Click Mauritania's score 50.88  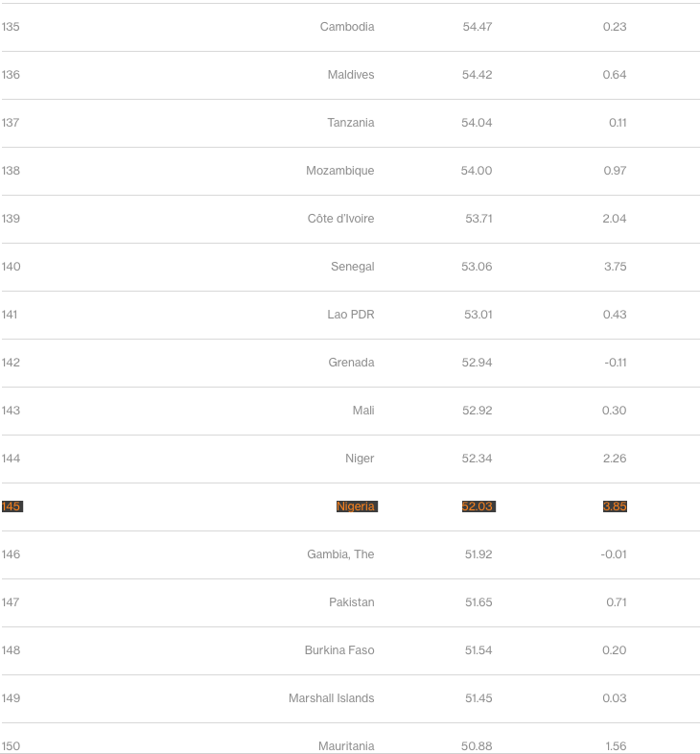coord(477,745)
